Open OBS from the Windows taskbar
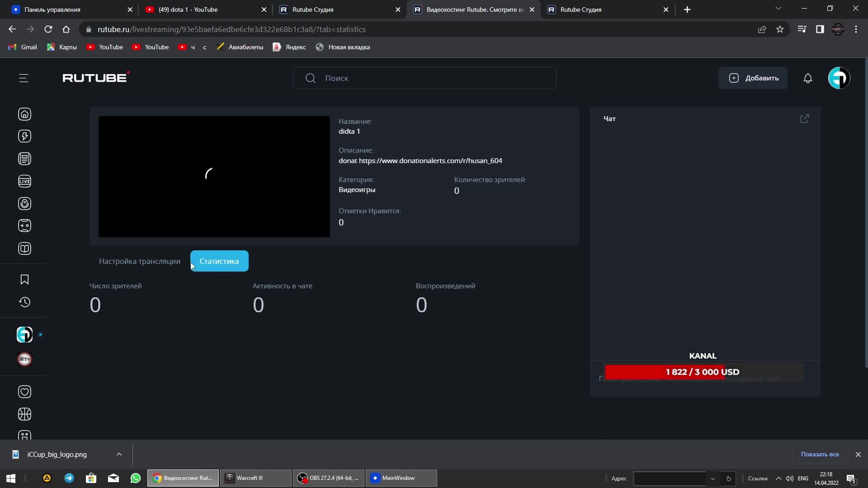 [x=329, y=478]
